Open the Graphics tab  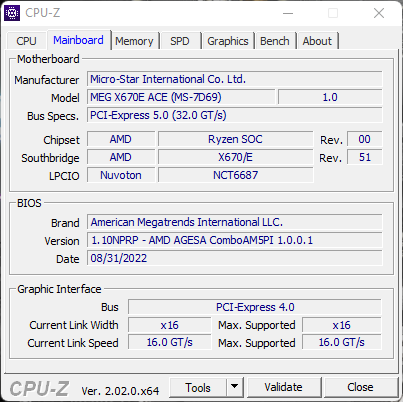[x=228, y=41]
